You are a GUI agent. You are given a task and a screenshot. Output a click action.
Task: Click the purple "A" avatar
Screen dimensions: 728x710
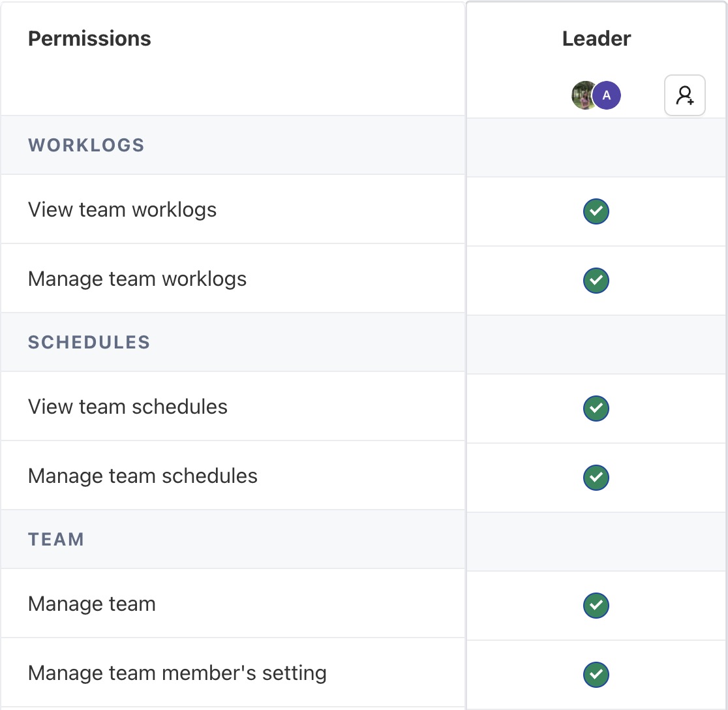pos(607,96)
